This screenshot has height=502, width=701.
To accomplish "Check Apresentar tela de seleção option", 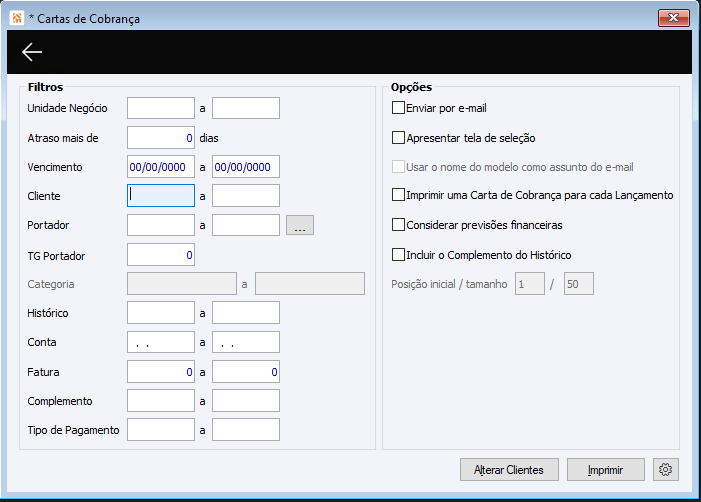I will tap(399, 138).
